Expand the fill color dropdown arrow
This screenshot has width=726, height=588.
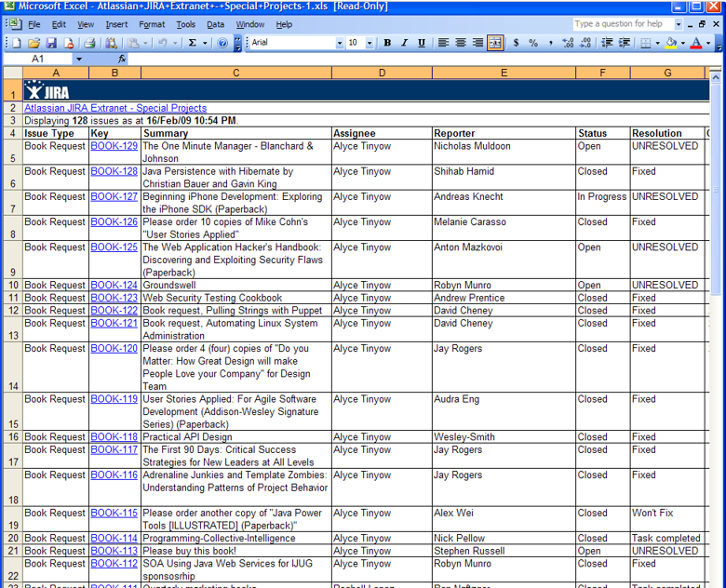click(683, 43)
